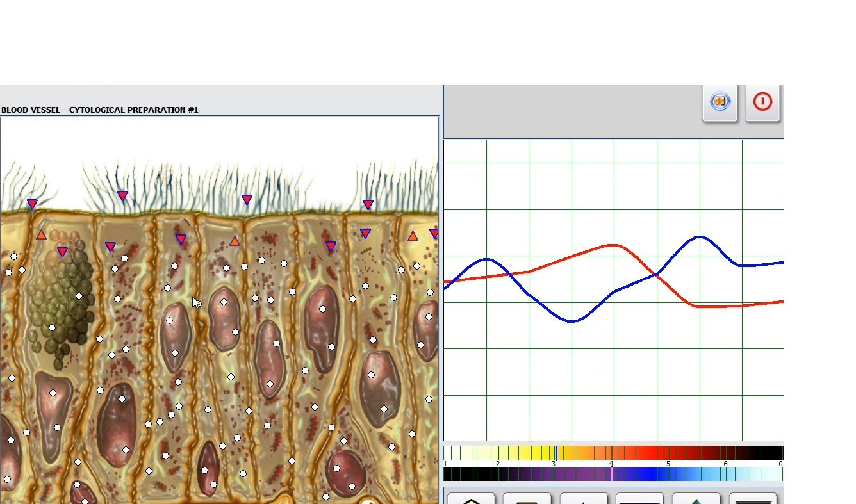Select the red marker on the green granule cluster
This screenshot has height=504, width=856.
tap(62, 252)
